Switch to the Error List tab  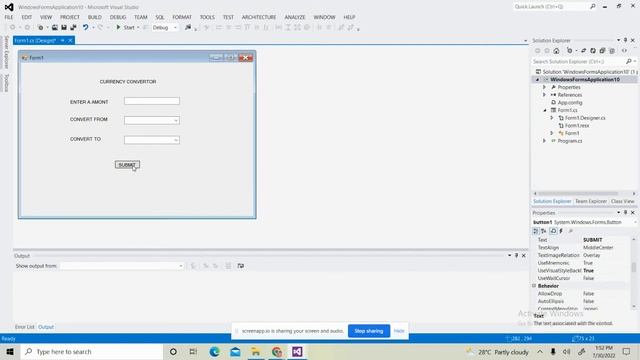click(x=24, y=327)
